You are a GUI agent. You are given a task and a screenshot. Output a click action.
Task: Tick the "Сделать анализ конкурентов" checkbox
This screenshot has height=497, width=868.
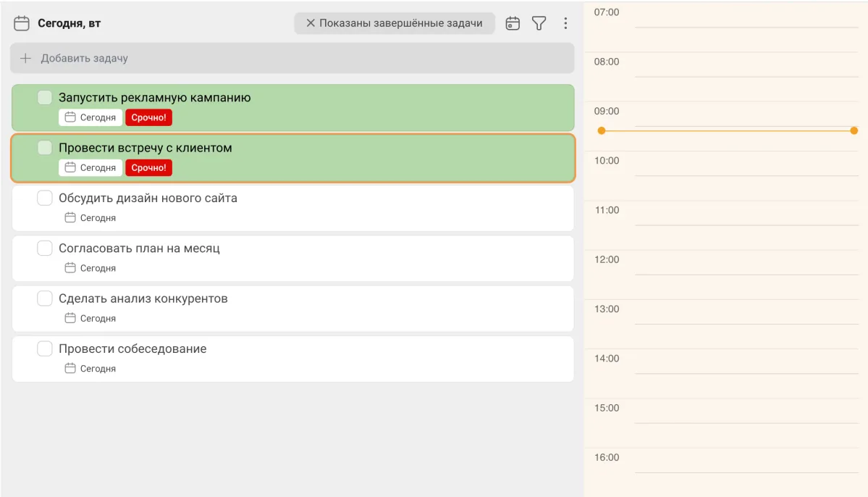point(45,298)
